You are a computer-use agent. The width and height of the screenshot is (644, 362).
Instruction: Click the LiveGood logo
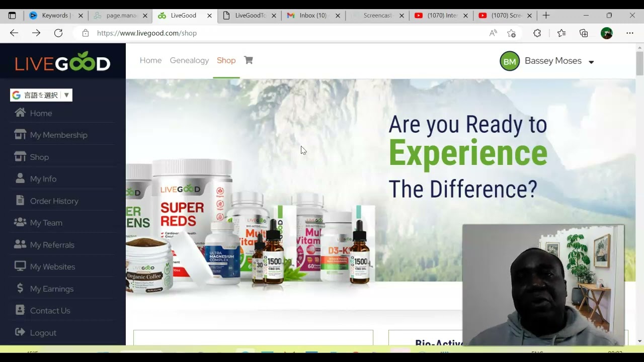click(62, 62)
